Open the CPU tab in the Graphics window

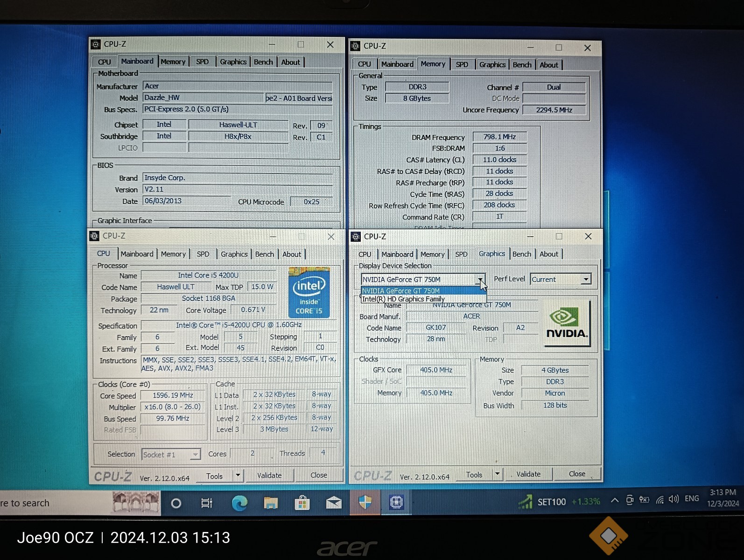click(x=365, y=254)
